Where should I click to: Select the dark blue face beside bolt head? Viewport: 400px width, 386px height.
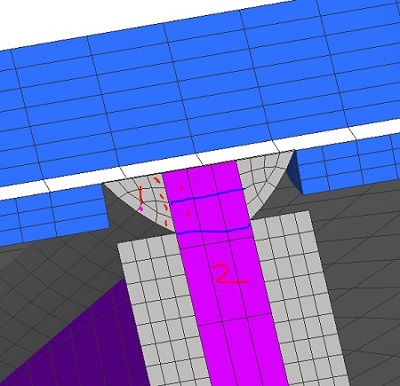(x=295, y=173)
